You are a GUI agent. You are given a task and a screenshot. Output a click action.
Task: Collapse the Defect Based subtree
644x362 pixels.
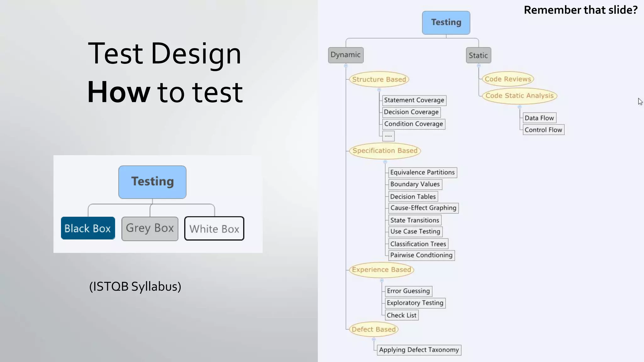click(x=374, y=339)
